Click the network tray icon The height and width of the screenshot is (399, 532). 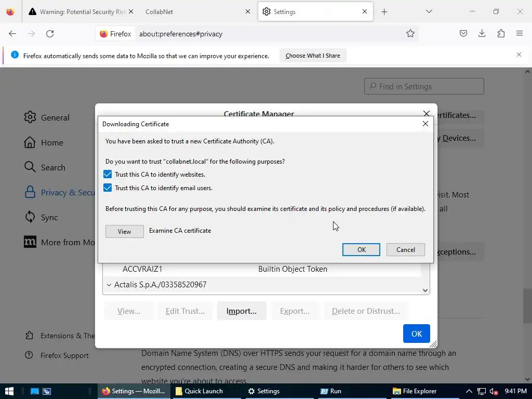click(481, 391)
